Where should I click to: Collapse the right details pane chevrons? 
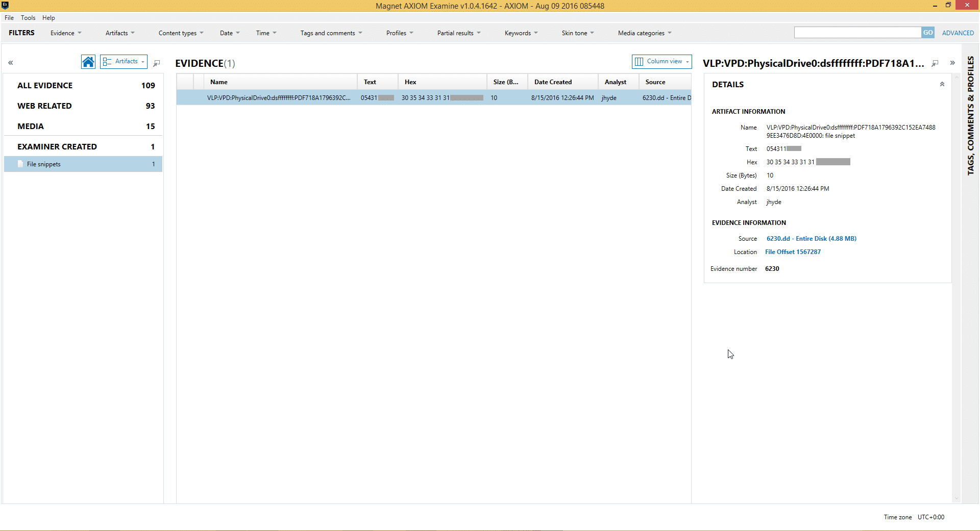tap(952, 63)
